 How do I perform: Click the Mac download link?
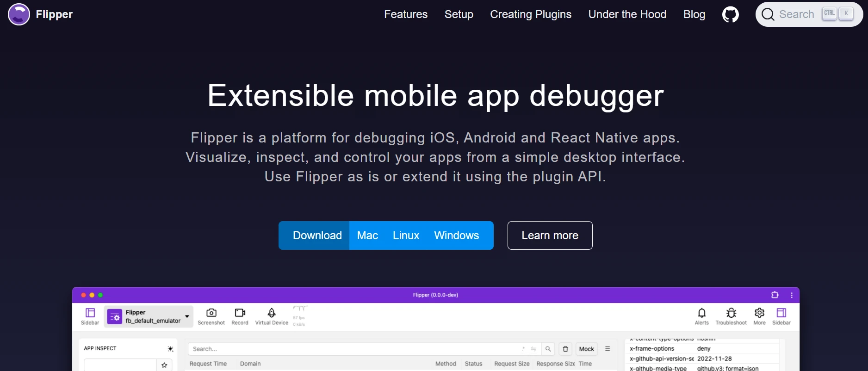[x=367, y=235]
